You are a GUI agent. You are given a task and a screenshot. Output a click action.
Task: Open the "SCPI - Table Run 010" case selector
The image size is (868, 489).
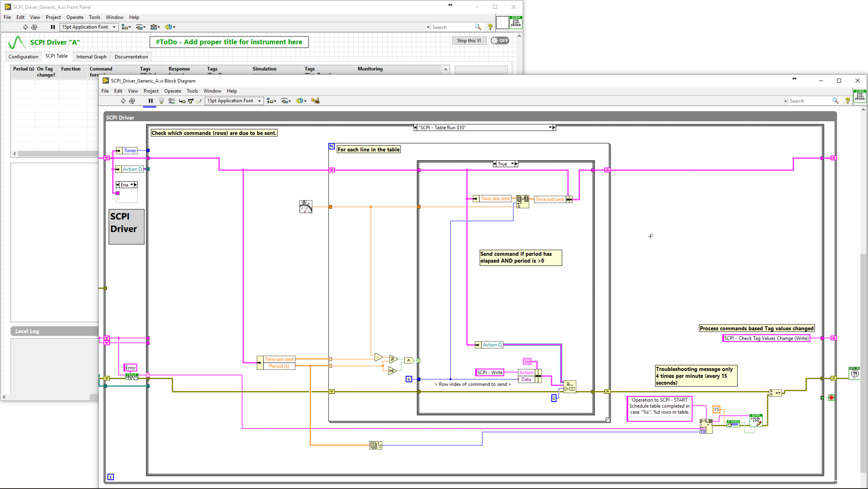[550, 127]
